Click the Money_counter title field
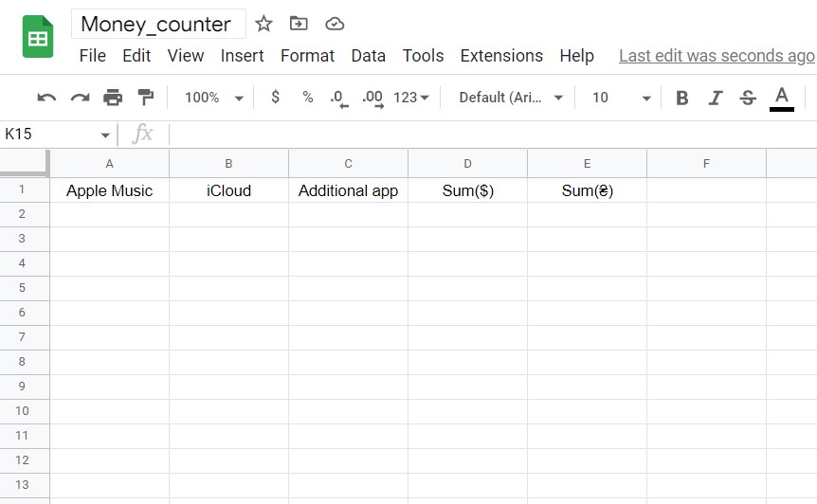This screenshot has height=504, width=817. click(158, 24)
